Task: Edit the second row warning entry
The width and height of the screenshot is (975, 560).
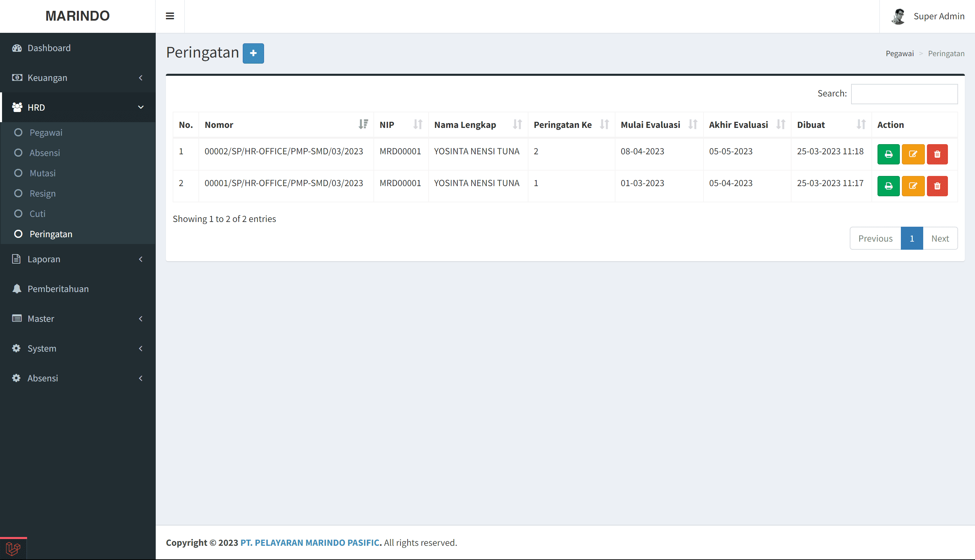Action: click(x=913, y=186)
